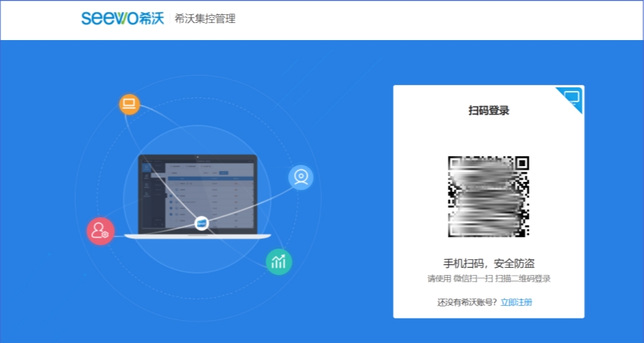Viewport: 644px width, 343px height.
Task: Click 请使用 微信扫一扫 扫描二维码登录 hint
Action: tap(489, 279)
